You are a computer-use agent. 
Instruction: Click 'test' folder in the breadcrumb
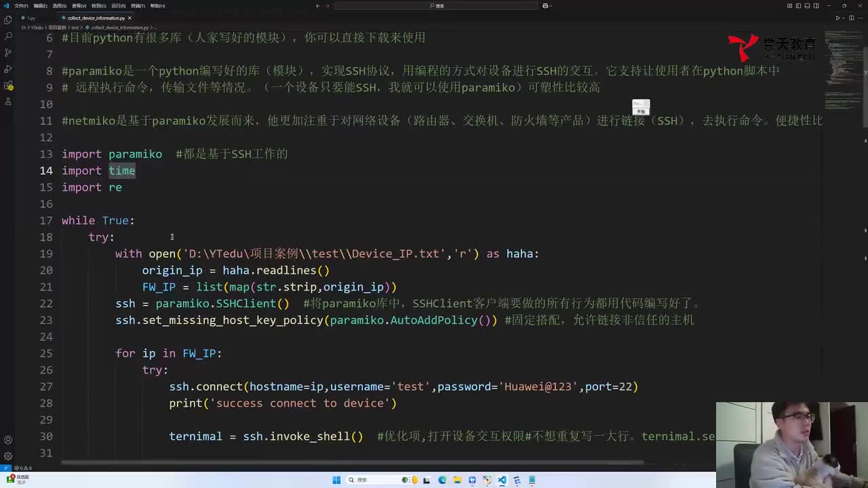(x=75, y=28)
